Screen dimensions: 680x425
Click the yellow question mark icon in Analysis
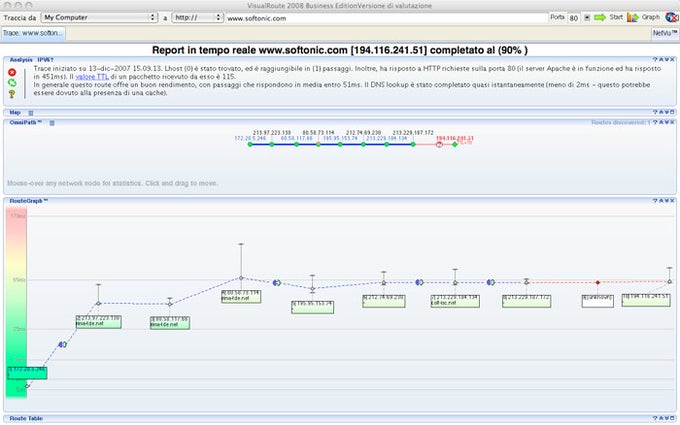12,93
